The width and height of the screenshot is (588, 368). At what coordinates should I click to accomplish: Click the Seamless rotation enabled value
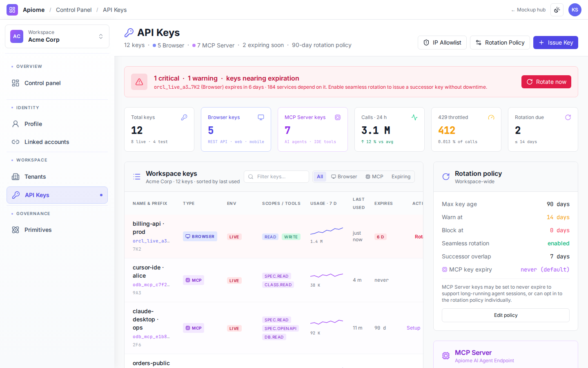[x=559, y=243]
